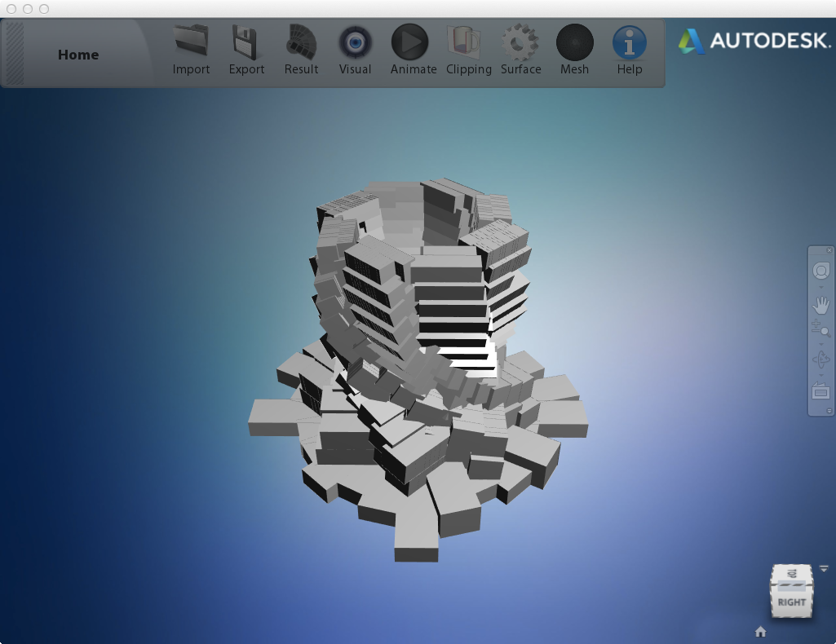Activate the Orbit tool
836x644 pixels.
[821, 359]
